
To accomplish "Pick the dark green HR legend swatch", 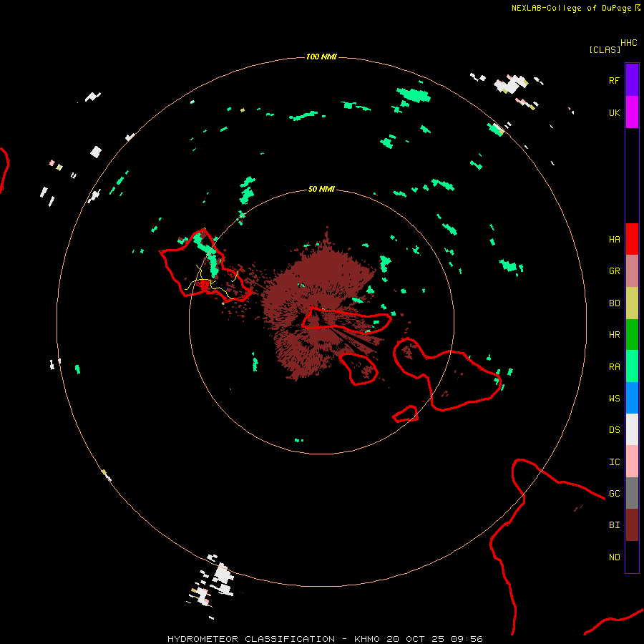I will click(632, 335).
